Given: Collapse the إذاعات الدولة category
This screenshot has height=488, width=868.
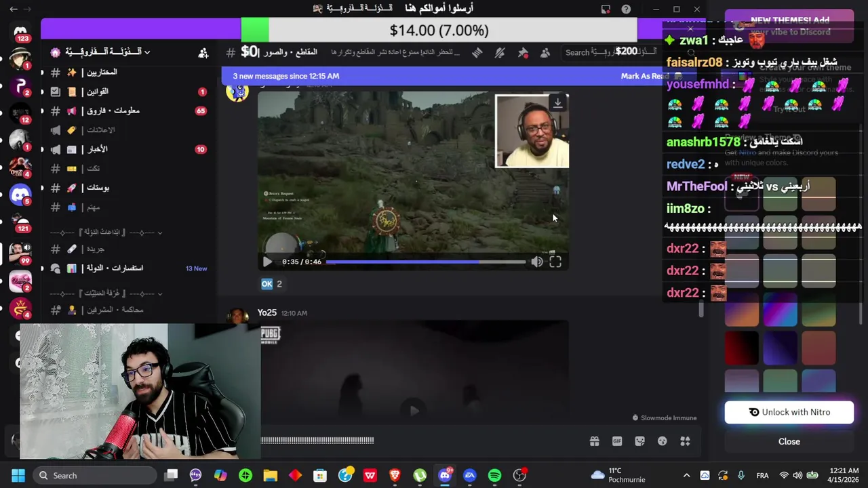Looking at the screenshot, I should 106,232.
